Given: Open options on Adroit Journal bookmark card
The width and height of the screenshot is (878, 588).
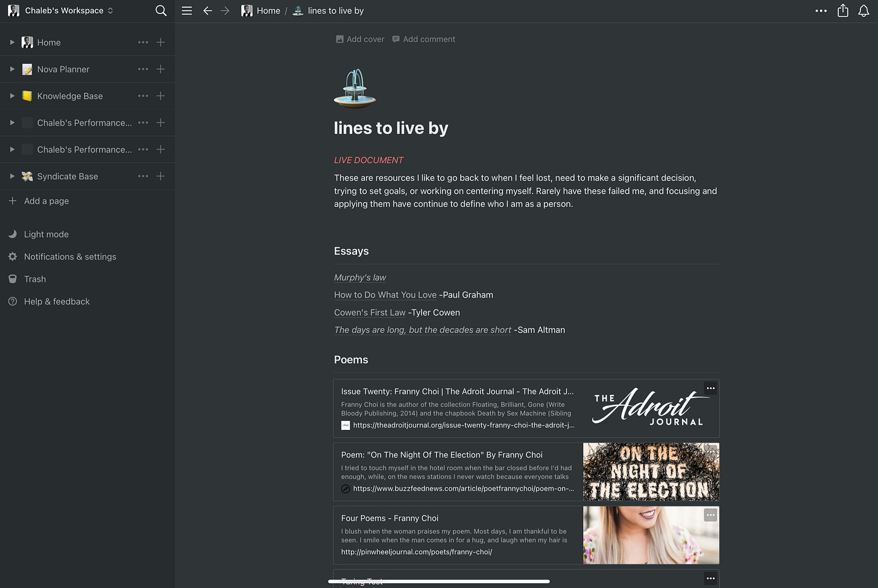Looking at the screenshot, I should tap(710, 388).
